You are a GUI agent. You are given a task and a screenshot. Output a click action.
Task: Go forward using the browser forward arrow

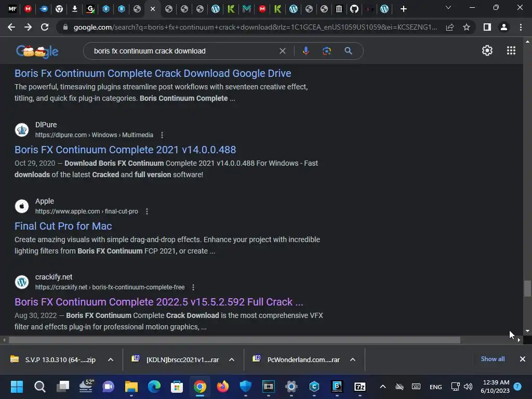tap(28, 27)
